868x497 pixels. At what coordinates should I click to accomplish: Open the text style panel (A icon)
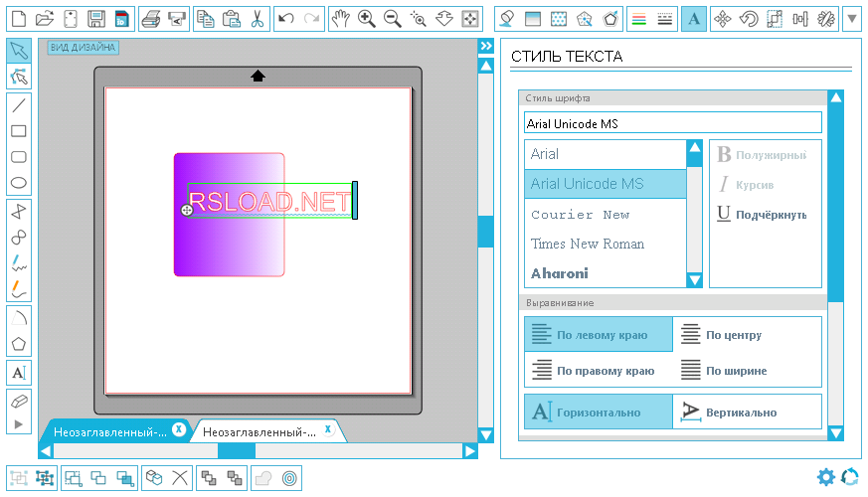pyautogui.click(x=694, y=19)
